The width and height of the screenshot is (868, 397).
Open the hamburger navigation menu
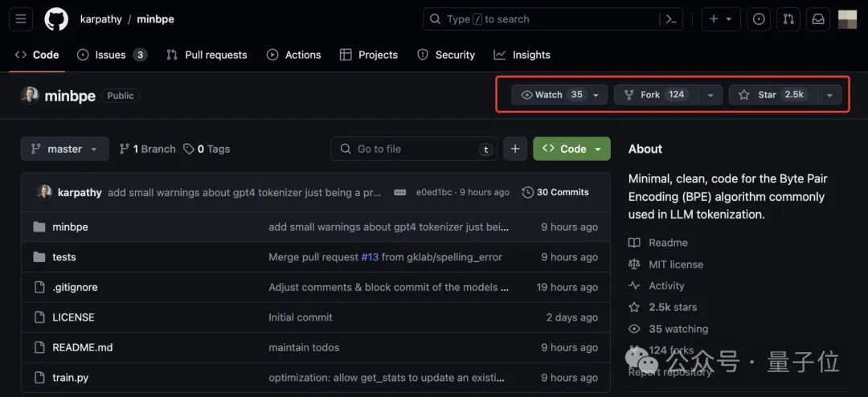(x=21, y=19)
